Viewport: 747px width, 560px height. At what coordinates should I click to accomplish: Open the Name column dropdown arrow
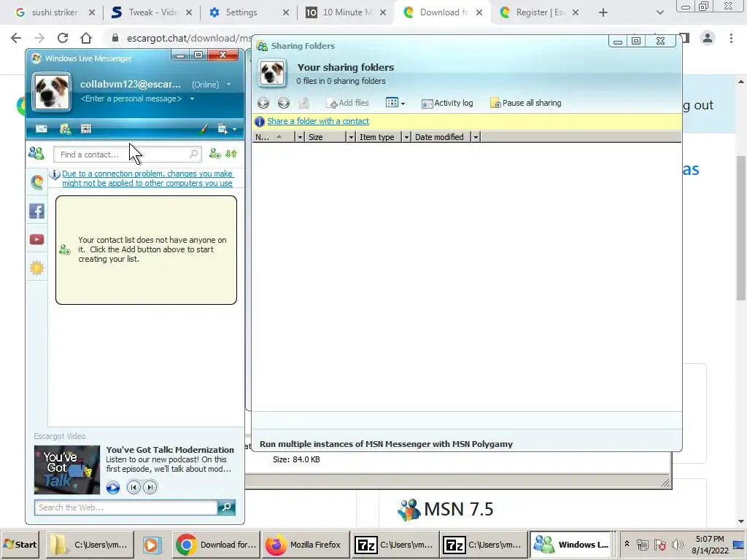click(300, 137)
